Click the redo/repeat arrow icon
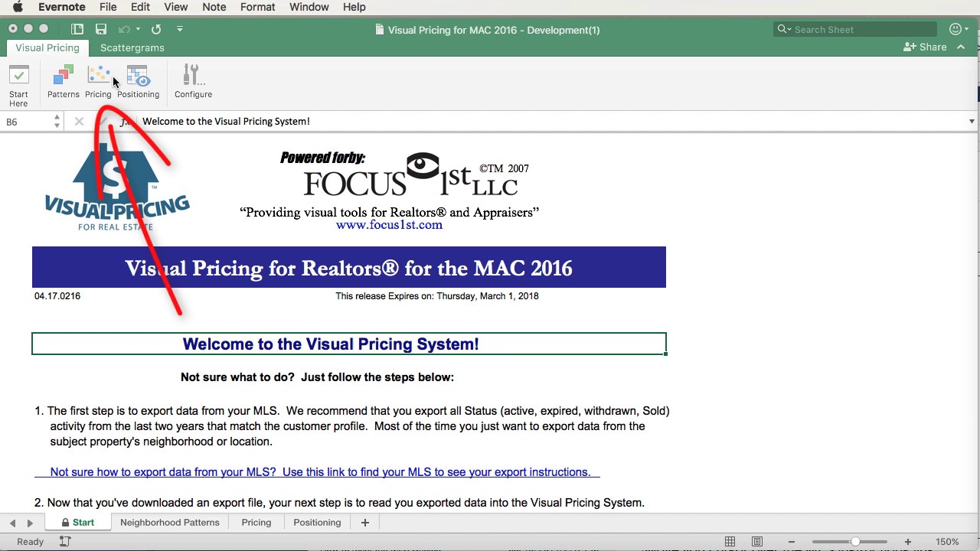Viewport: 980px width, 551px height. (x=156, y=29)
